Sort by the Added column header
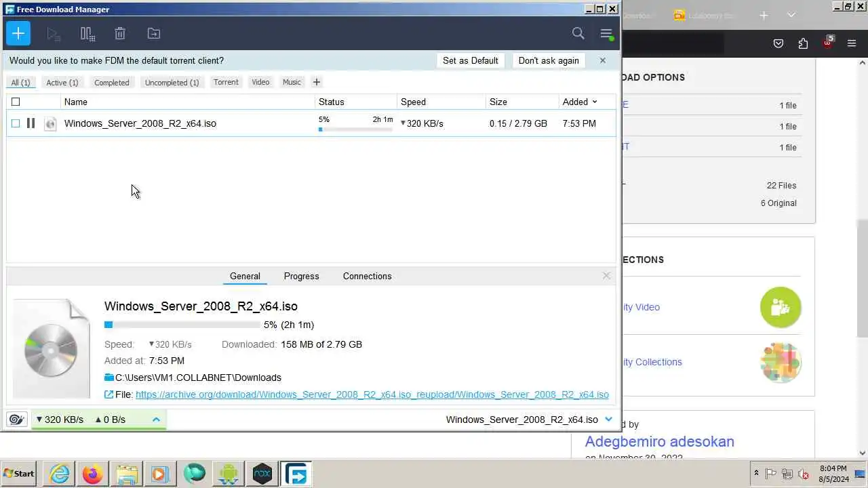Screen dimensions: 868x488 [580, 102]
